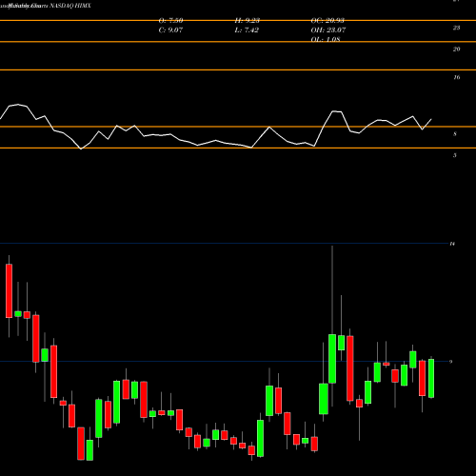Click the 9 price axis label

point(451,362)
